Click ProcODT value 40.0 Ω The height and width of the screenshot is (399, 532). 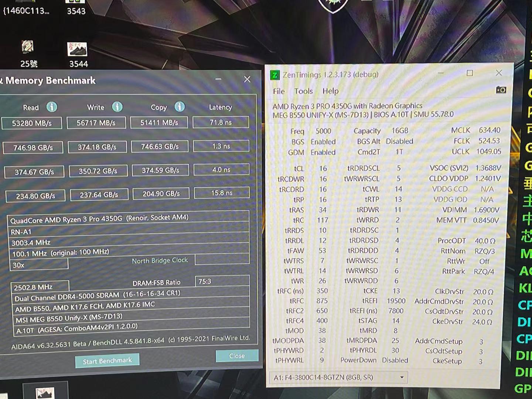click(485, 241)
